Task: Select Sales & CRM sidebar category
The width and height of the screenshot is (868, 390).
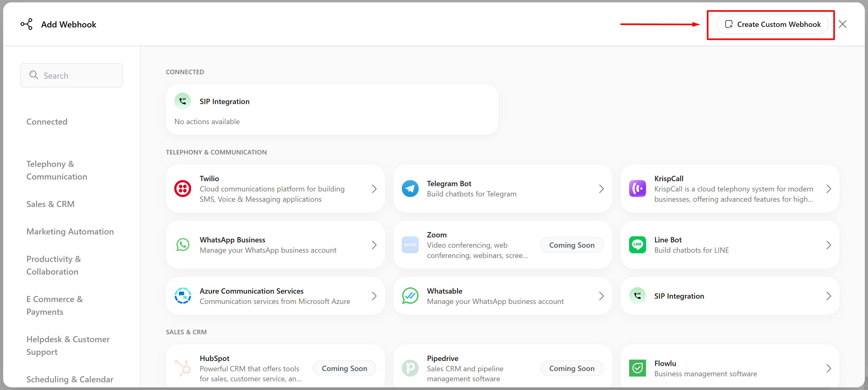Action: tap(50, 204)
